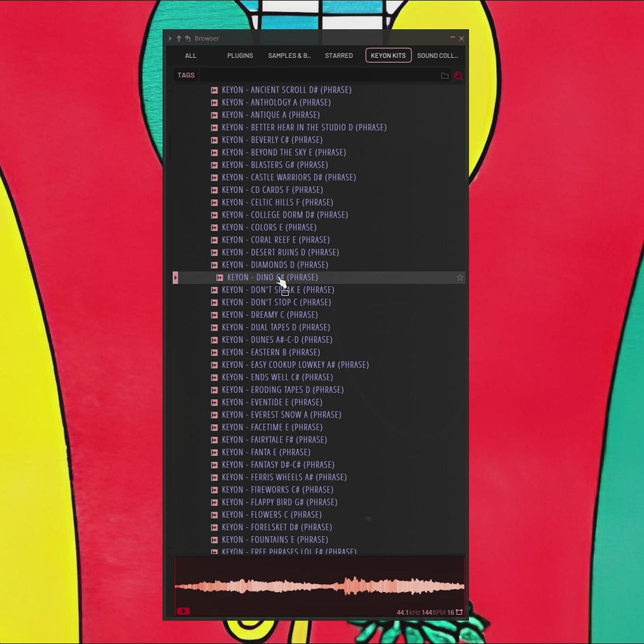Click the TAGS button
The image size is (644, 644).
pyautogui.click(x=186, y=75)
